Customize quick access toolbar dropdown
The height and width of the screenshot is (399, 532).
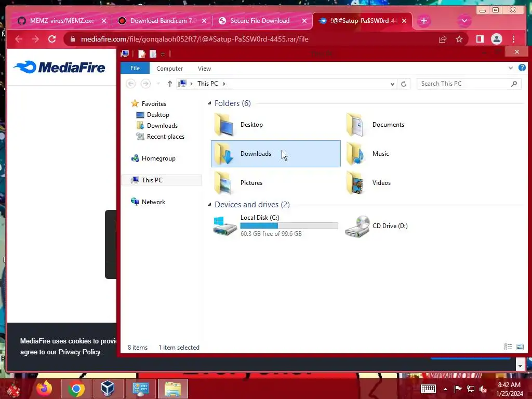(163, 54)
